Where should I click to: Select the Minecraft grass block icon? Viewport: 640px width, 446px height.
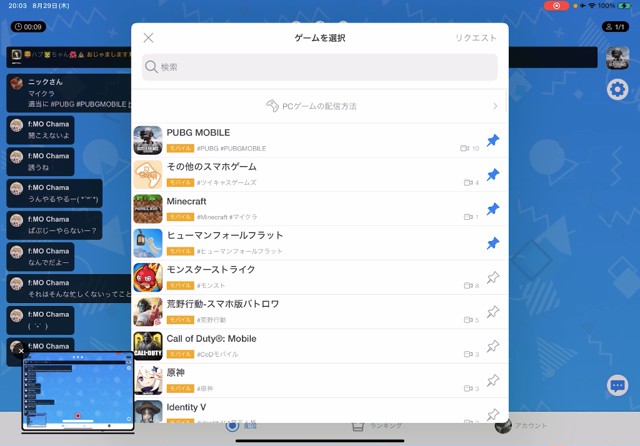coord(148,209)
